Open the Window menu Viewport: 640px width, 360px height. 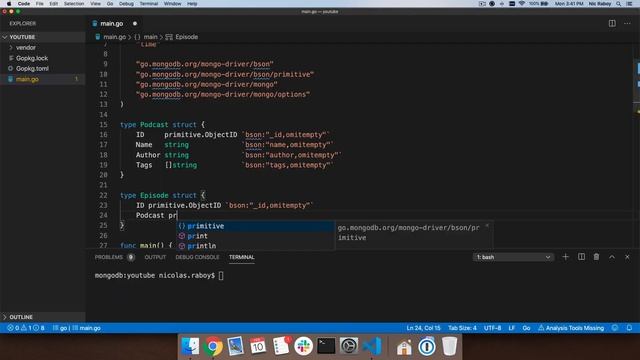click(172, 4)
